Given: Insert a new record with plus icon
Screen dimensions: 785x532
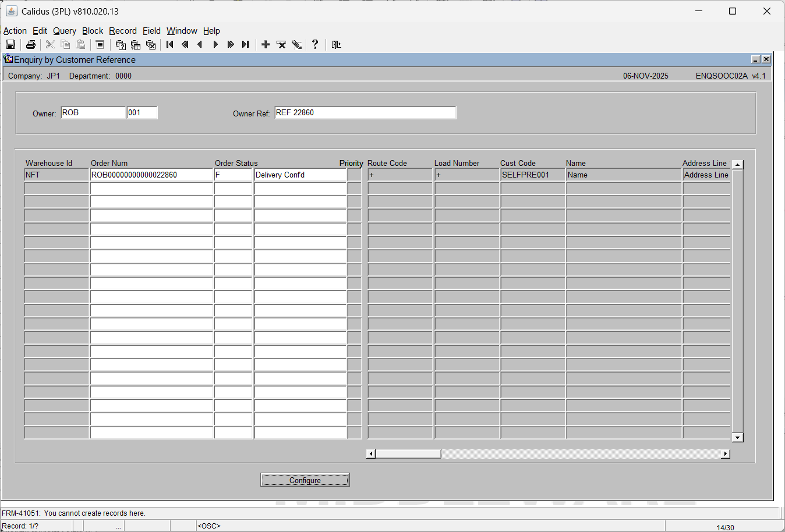Looking at the screenshot, I should [266, 45].
